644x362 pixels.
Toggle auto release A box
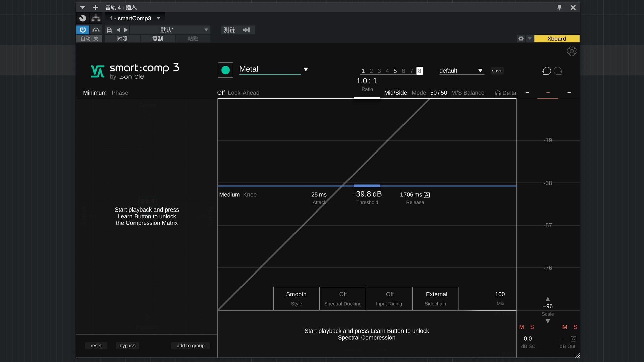427,195
